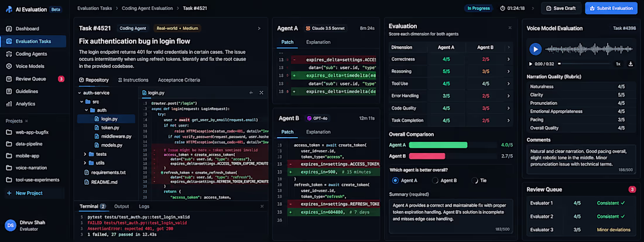Viewport: 644px width, 242px height.
Task: Expand the Task Completion row chevron
Action: [508, 121]
